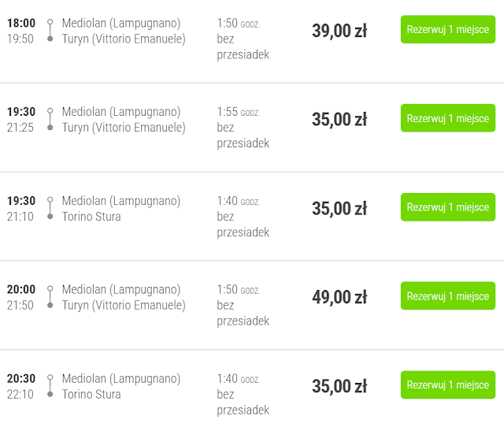The image size is (504, 431).
Task: Click the 1:55 godz. trip duration
Action: pyautogui.click(x=239, y=112)
